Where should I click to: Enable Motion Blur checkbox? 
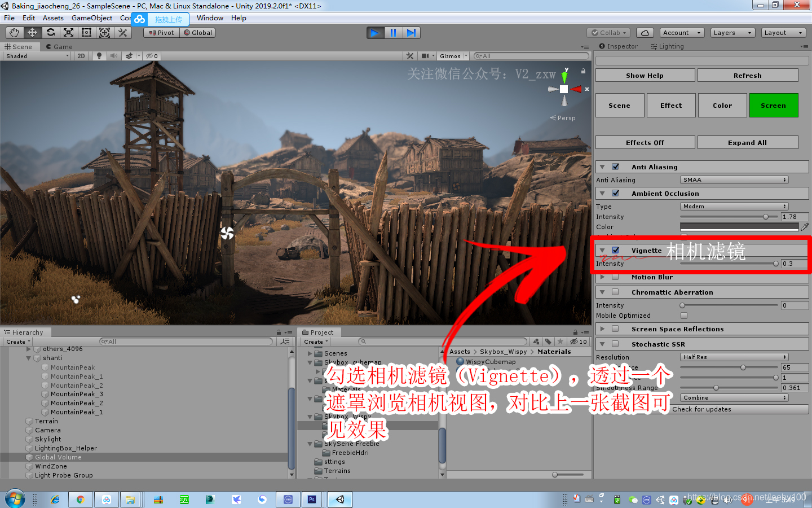615,277
